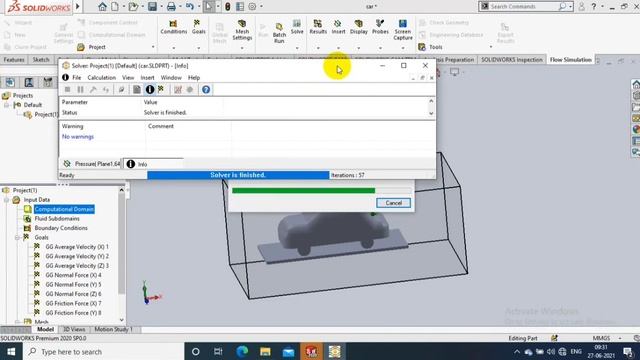Screen dimensions: 640x360
Task: Click the Options gear icon in quick toolbar
Action: tap(252, 7)
